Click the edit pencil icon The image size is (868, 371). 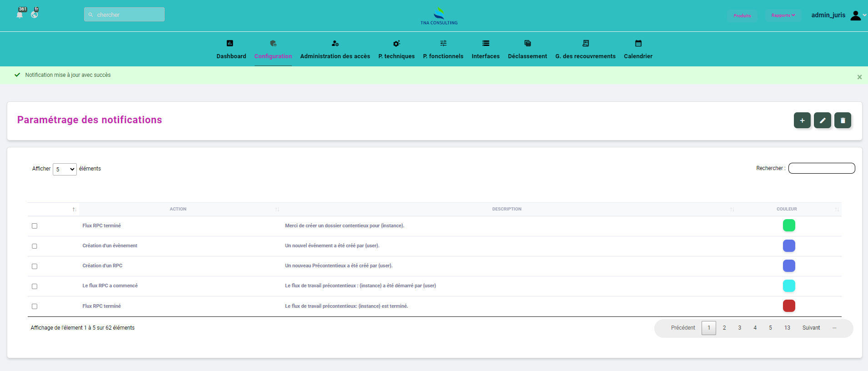822,120
